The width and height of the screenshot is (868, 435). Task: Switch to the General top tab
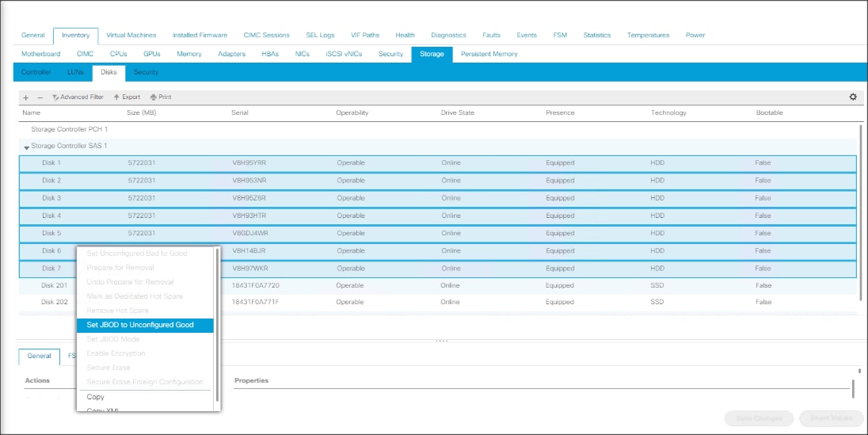pyautogui.click(x=32, y=35)
